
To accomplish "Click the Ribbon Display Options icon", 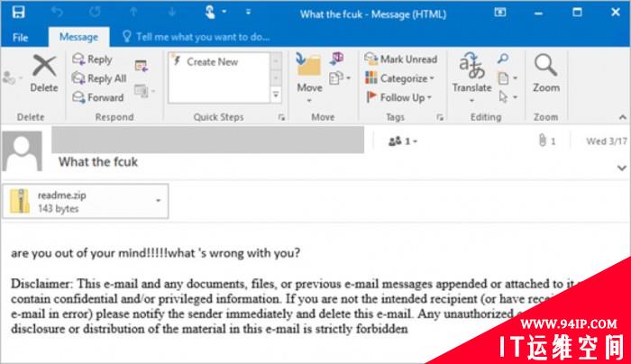I will (x=499, y=13).
